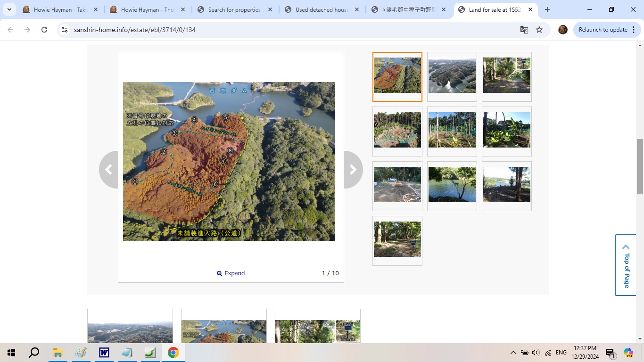This screenshot has width=644, height=362.
Task: Open File Explorer from the taskbar
Action: click(x=58, y=353)
